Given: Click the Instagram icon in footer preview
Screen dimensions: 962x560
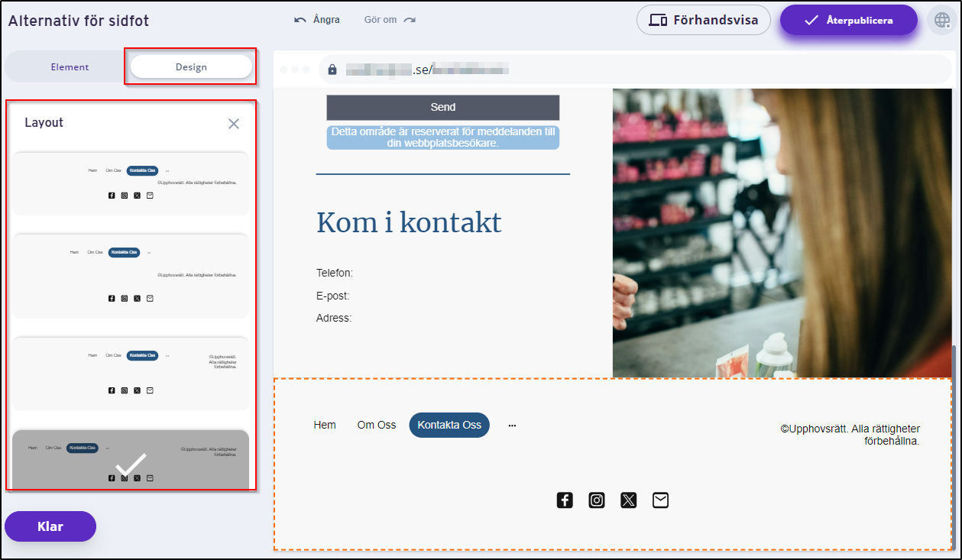Looking at the screenshot, I should [x=597, y=500].
